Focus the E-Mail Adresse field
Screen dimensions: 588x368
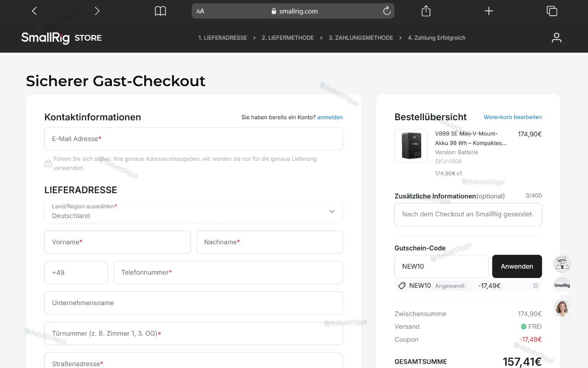194,139
